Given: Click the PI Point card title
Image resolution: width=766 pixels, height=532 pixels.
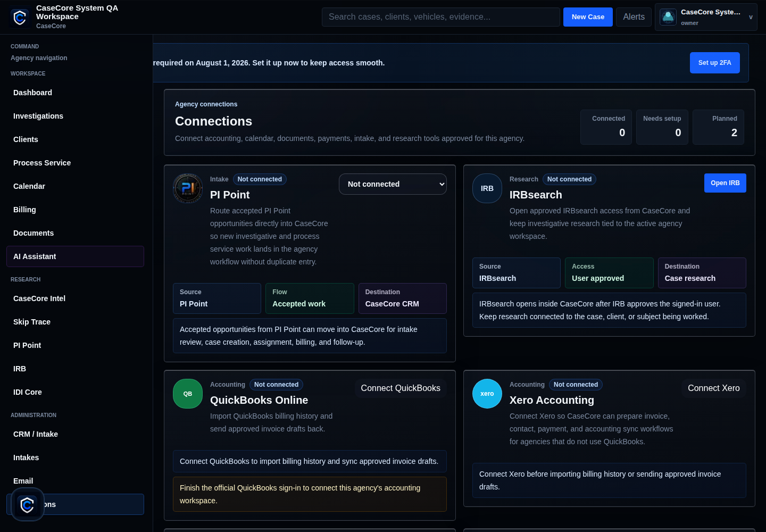Looking at the screenshot, I should [x=230, y=195].
